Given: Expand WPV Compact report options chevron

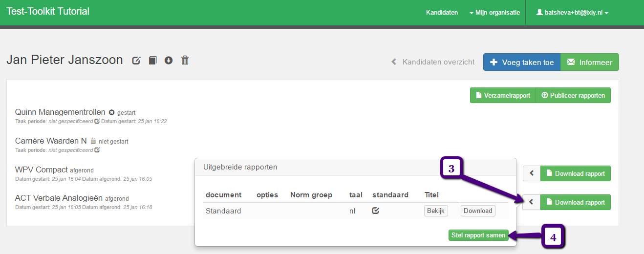Looking at the screenshot, I should (531, 173).
